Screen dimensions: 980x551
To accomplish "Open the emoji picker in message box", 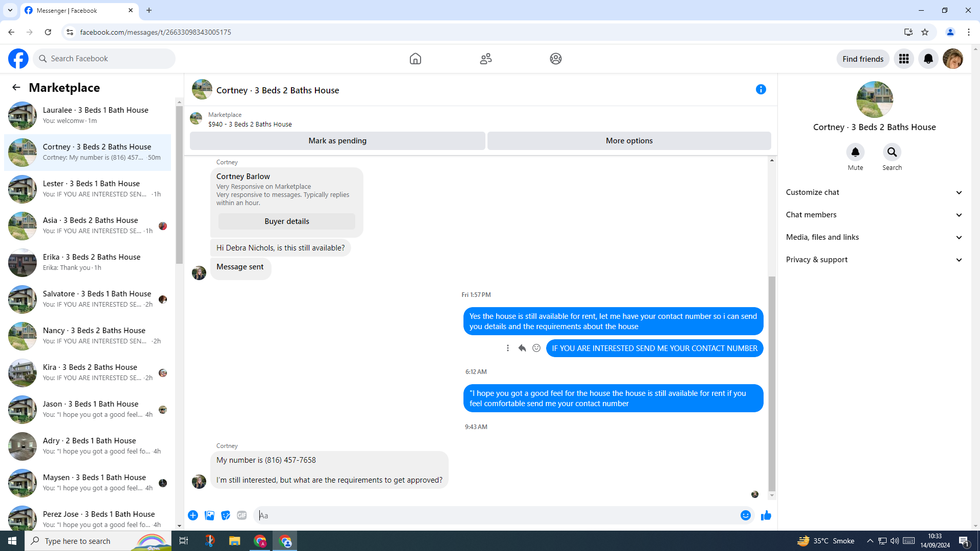I will point(745,515).
